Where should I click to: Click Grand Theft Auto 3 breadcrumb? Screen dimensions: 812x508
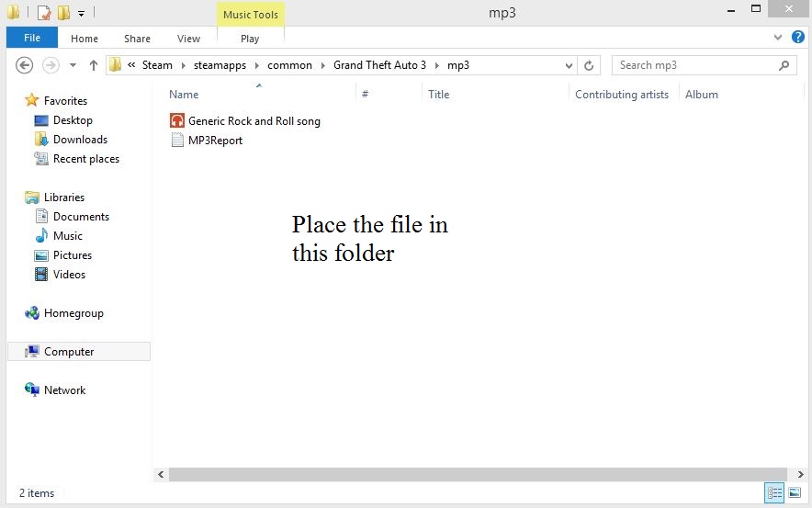379,65
